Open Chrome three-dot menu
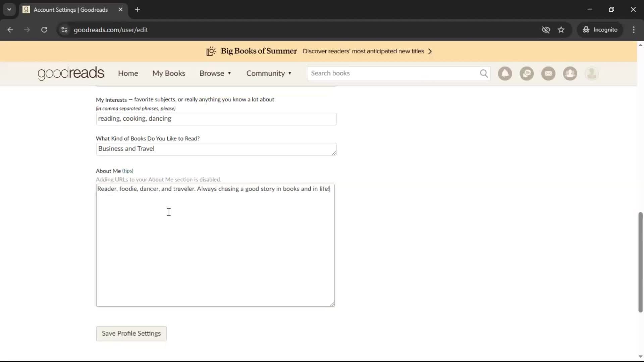Screen dimensions: 644x362 click(x=634, y=30)
